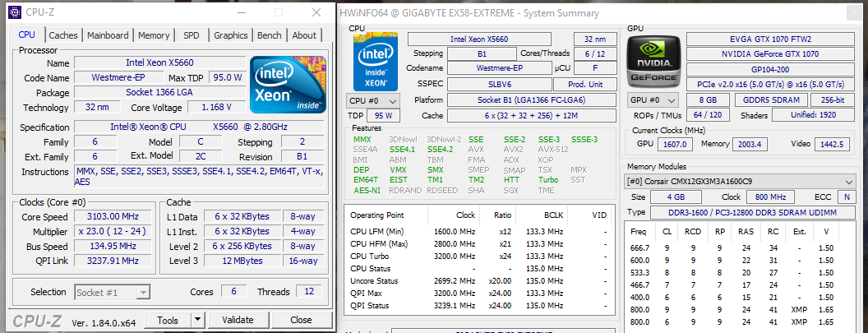Click the NVIDIA GeForce logo in HWiNFO64
The image size is (868, 333).
pyautogui.click(x=653, y=60)
